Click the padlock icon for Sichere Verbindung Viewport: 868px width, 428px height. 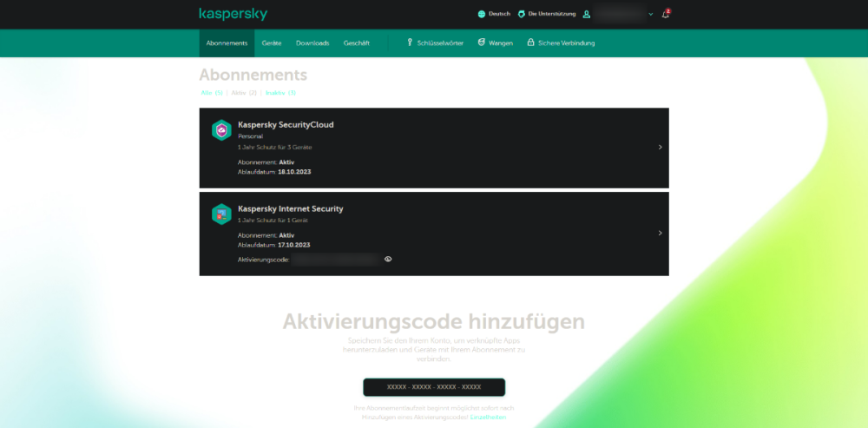click(x=530, y=43)
